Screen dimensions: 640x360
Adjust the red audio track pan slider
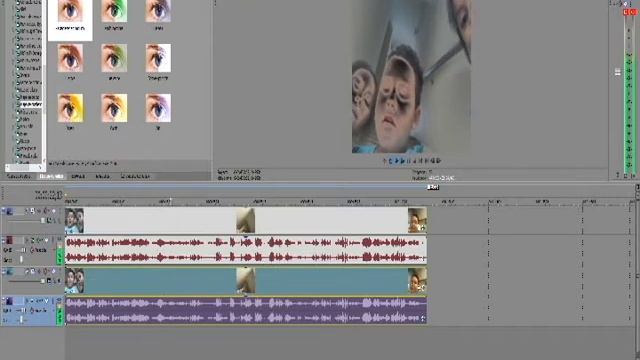(x=21, y=259)
